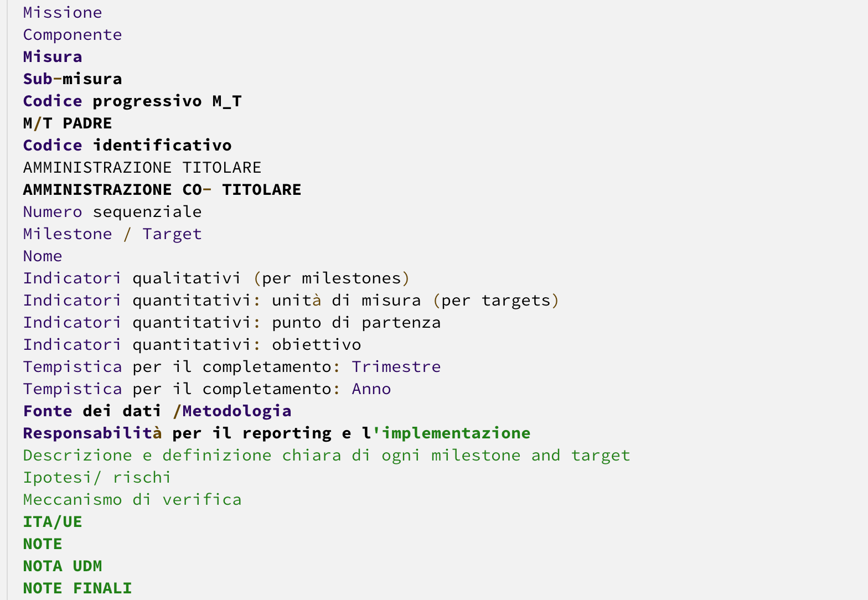Place cursor on 'Numero sequenziale'

pyautogui.click(x=112, y=211)
